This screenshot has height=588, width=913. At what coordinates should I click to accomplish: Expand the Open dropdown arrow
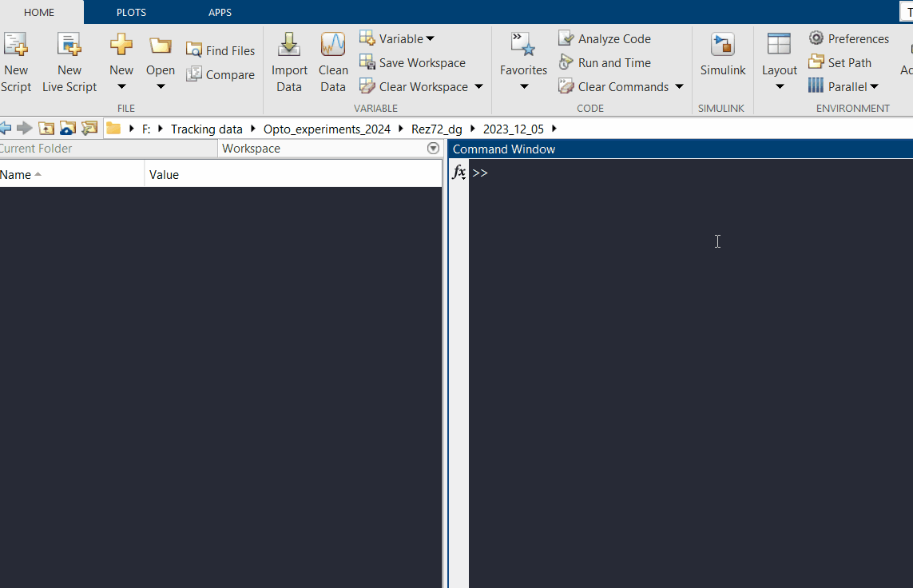161,87
